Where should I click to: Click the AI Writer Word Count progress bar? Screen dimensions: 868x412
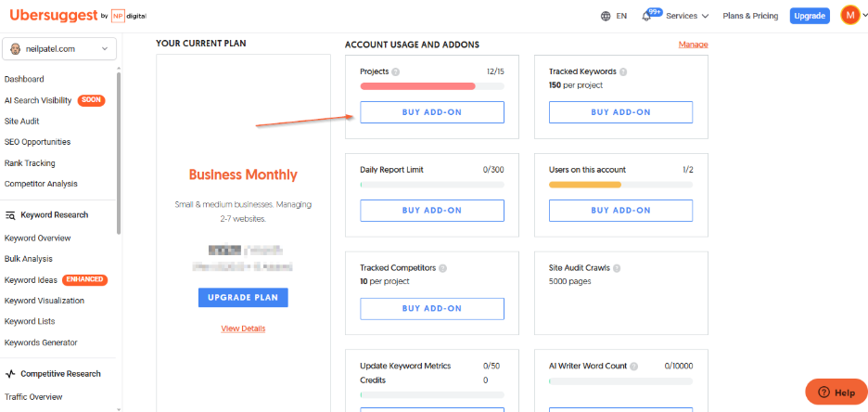[620, 381]
